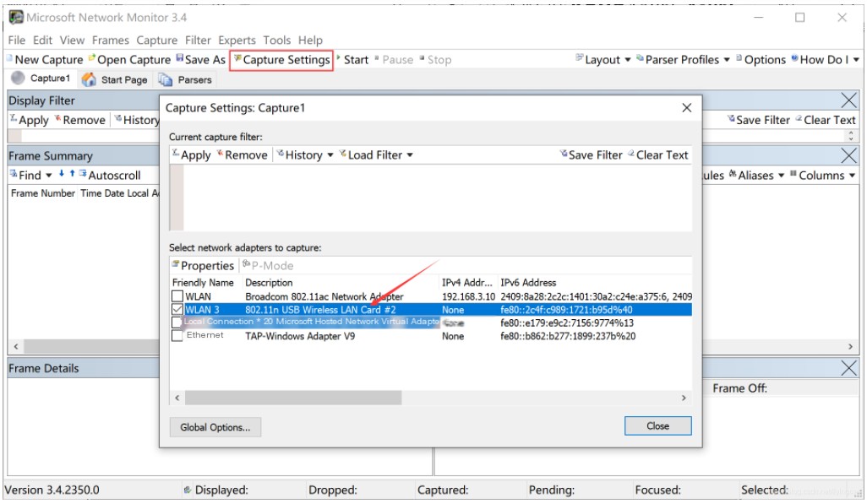Click Clear Text in the Display Filter pane
867x504 pixels.
[826, 120]
